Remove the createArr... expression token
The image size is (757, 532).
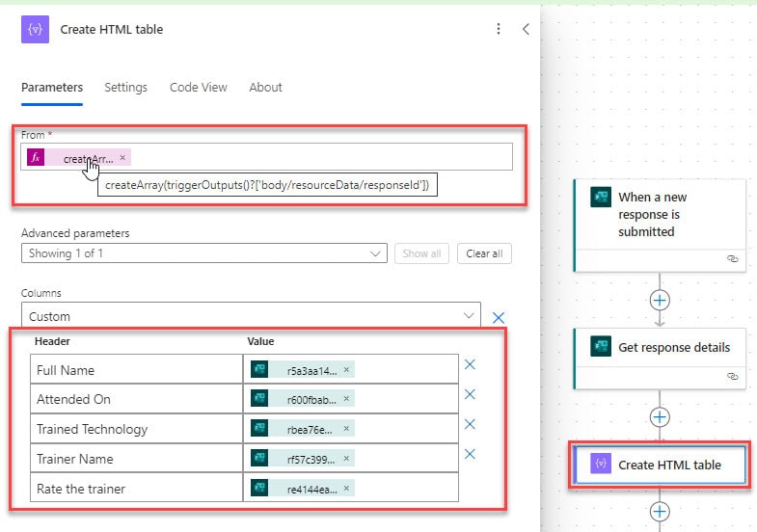[122, 158]
